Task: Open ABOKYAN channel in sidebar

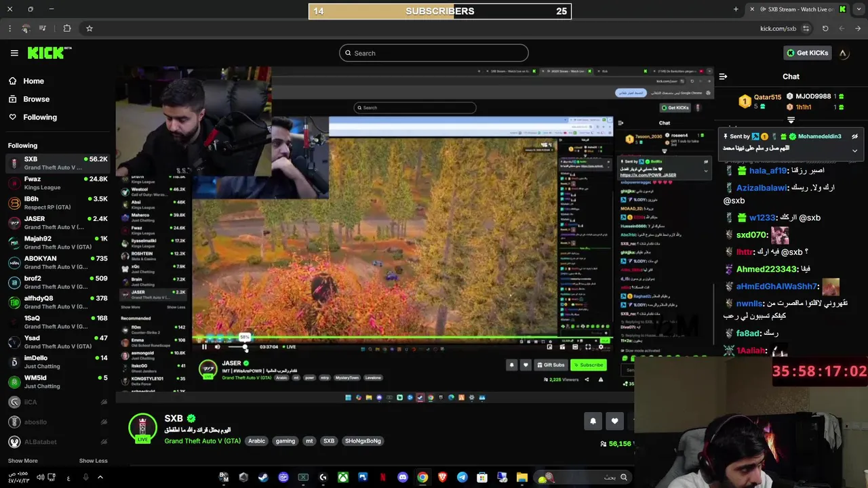Action: coord(58,262)
